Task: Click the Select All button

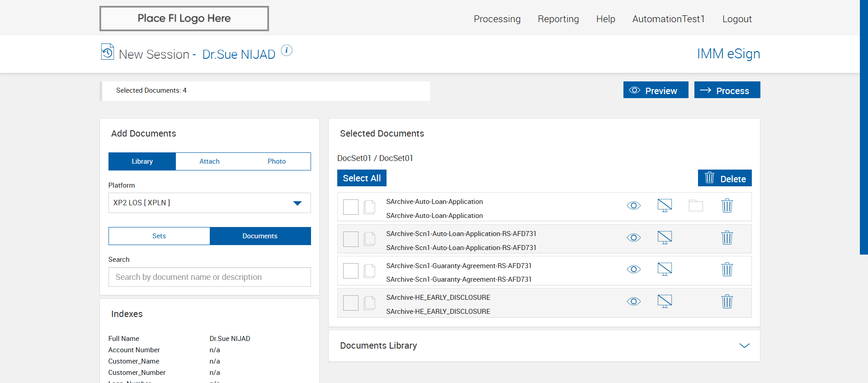Action: tap(362, 178)
